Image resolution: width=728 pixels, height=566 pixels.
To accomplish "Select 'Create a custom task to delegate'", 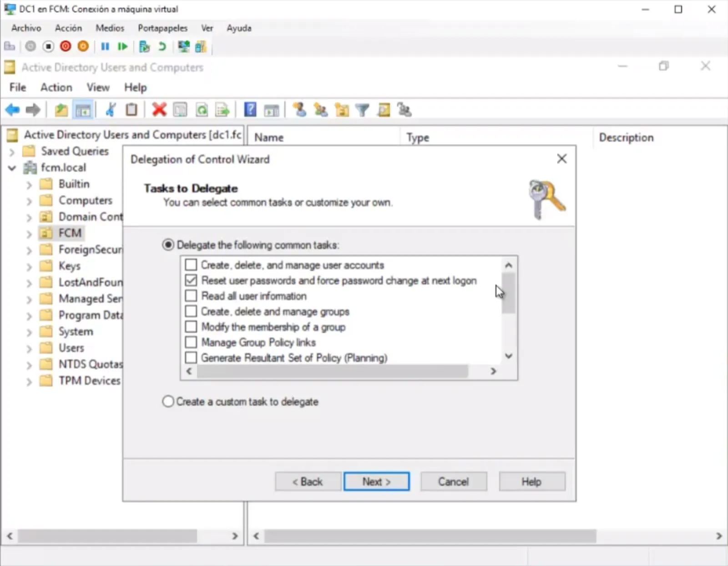I will [168, 402].
